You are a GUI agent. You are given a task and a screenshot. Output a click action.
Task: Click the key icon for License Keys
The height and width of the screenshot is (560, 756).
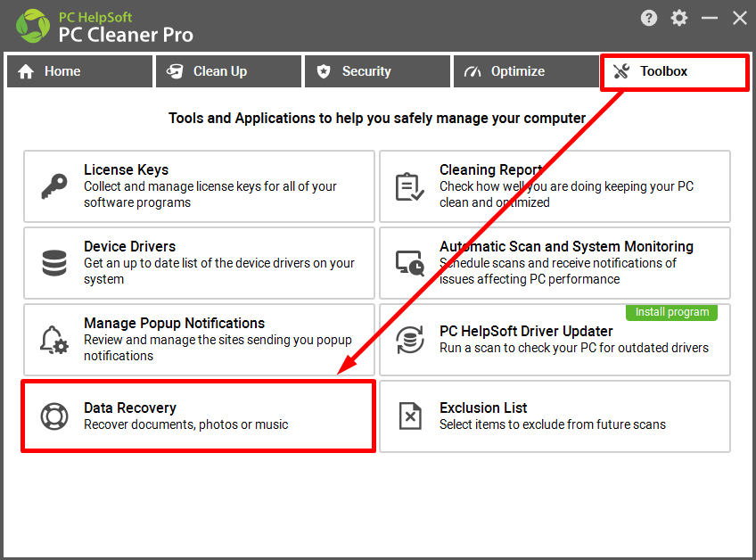54,186
